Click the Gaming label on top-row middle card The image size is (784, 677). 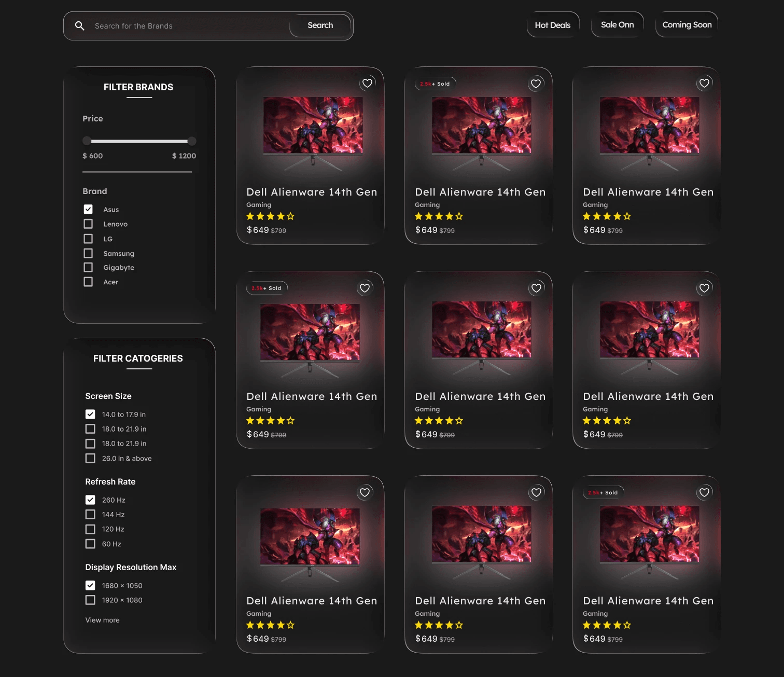[x=427, y=205]
